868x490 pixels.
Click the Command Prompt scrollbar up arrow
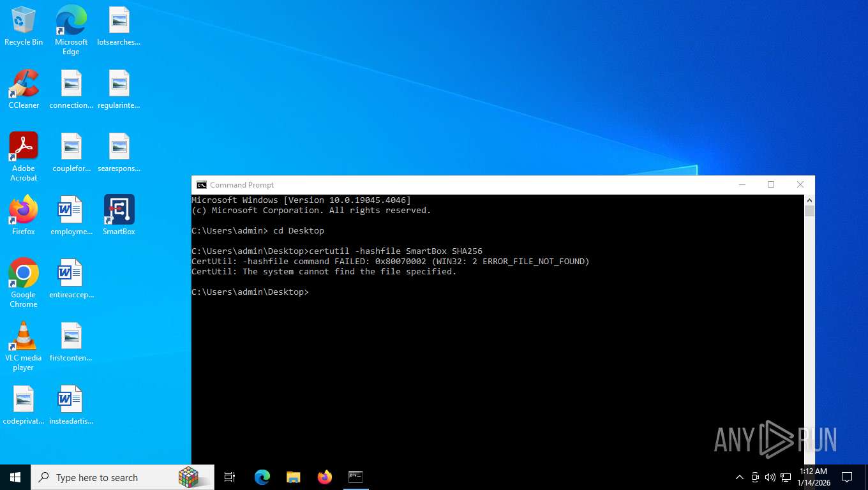(x=809, y=200)
